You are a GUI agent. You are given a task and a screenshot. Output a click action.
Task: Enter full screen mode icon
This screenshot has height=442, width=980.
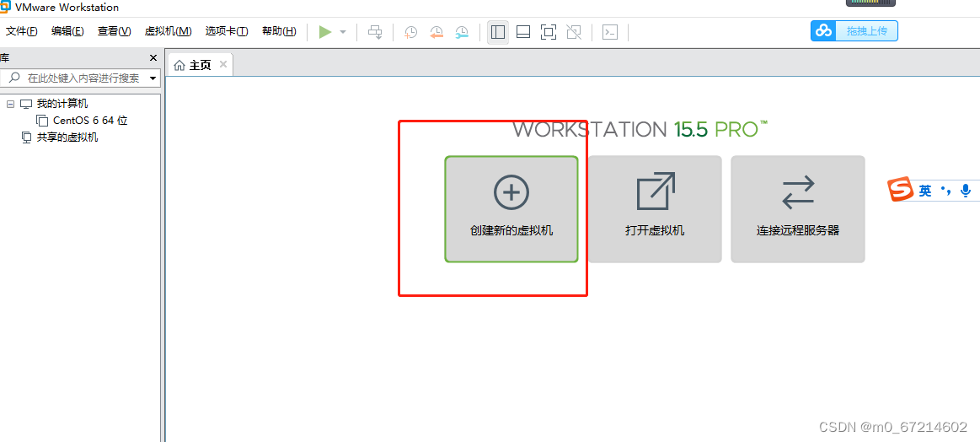tap(548, 32)
